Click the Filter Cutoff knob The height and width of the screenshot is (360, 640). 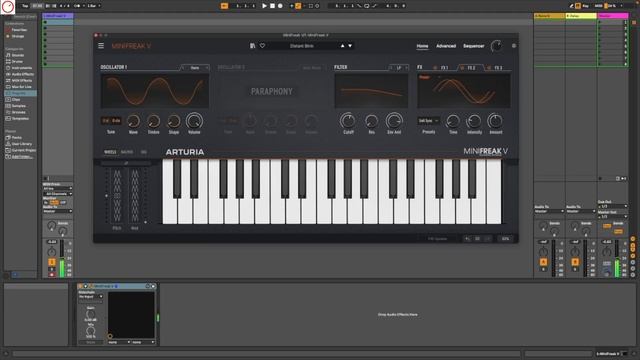(348, 121)
